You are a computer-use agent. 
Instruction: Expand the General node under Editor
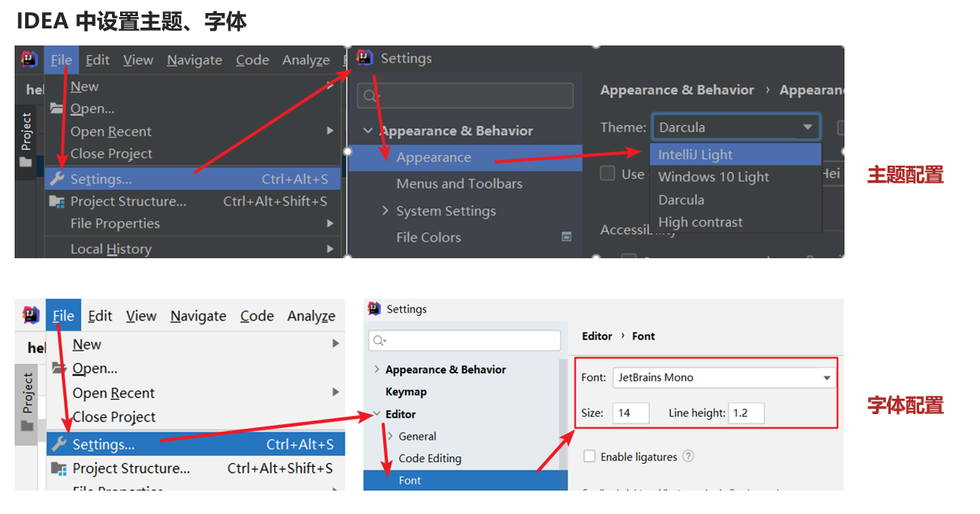pyautogui.click(x=389, y=436)
